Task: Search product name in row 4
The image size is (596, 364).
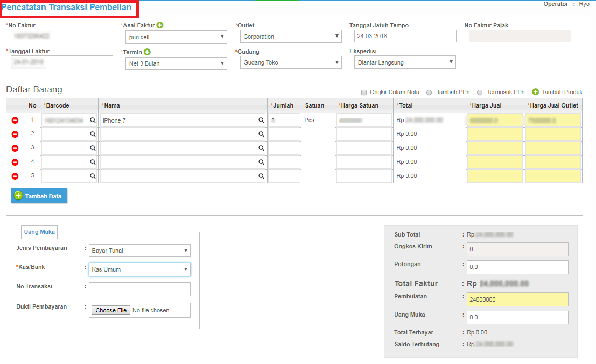Action: click(261, 162)
